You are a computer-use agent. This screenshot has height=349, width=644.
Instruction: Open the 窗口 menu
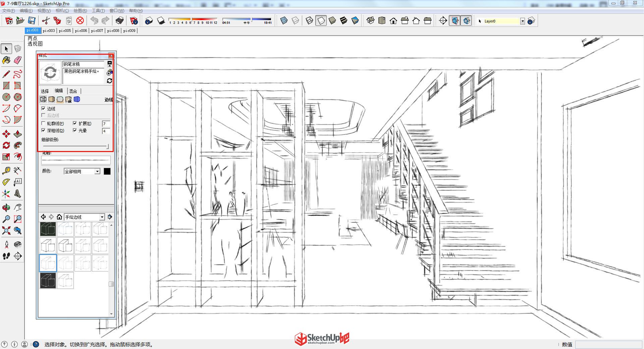click(x=117, y=11)
